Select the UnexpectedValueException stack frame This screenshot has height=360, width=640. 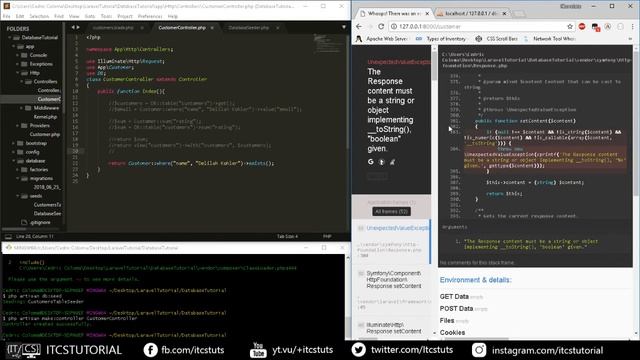pyautogui.click(x=391, y=241)
